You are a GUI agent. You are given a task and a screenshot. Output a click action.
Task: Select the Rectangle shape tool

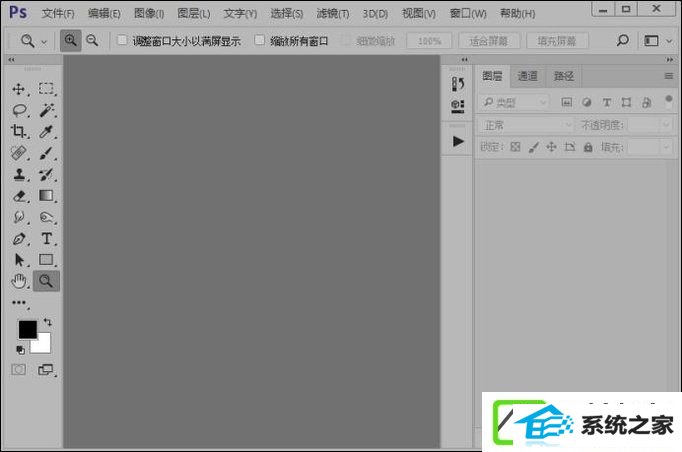coord(46,260)
